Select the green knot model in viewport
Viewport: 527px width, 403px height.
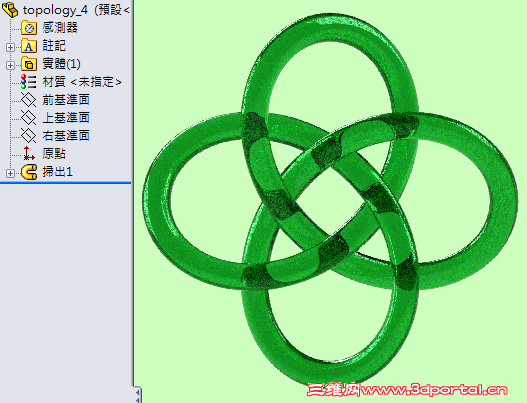click(x=330, y=200)
